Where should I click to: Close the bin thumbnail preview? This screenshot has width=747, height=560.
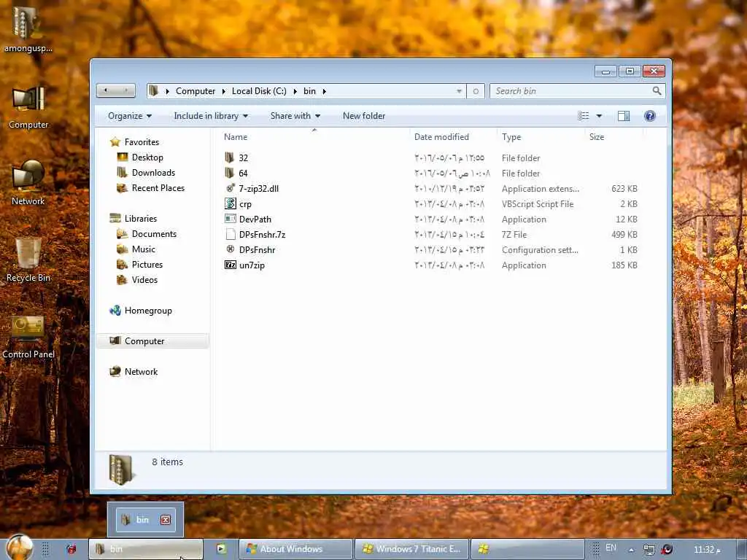(166, 519)
